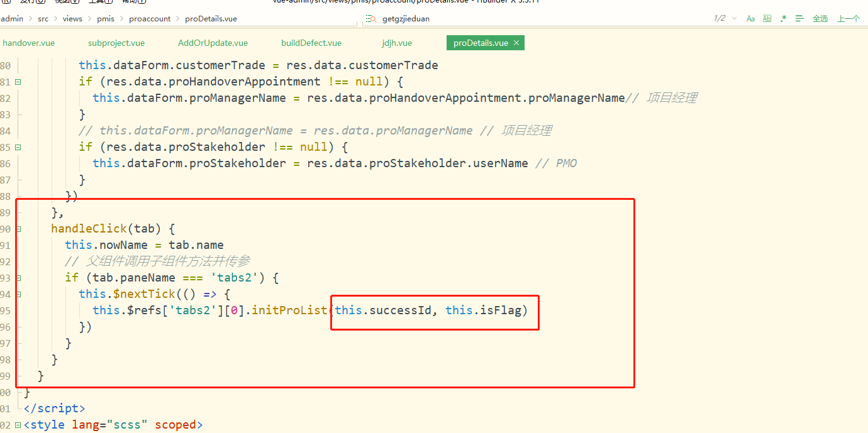Toggle whole-word match search option
The height and width of the screenshot is (433, 868).
pos(767,19)
